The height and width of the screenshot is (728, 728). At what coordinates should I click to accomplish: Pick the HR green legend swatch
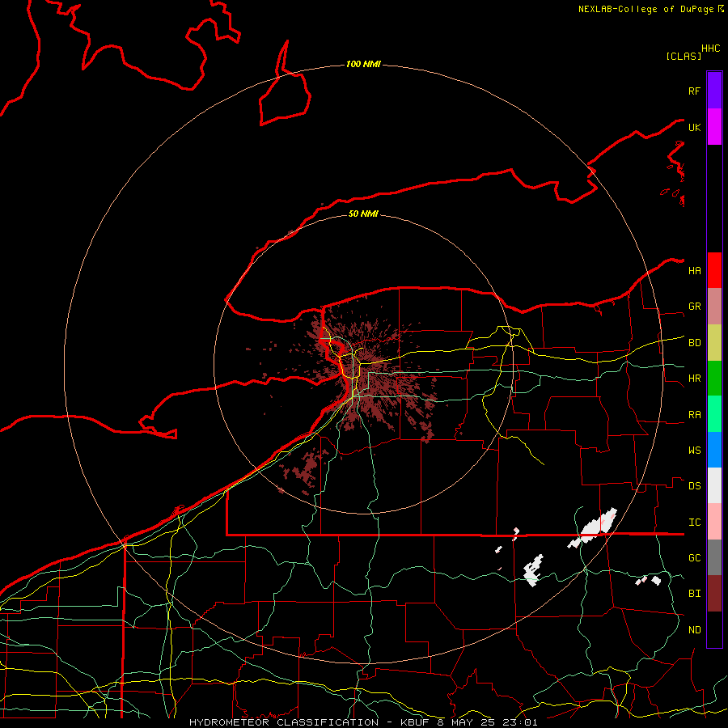(714, 379)
